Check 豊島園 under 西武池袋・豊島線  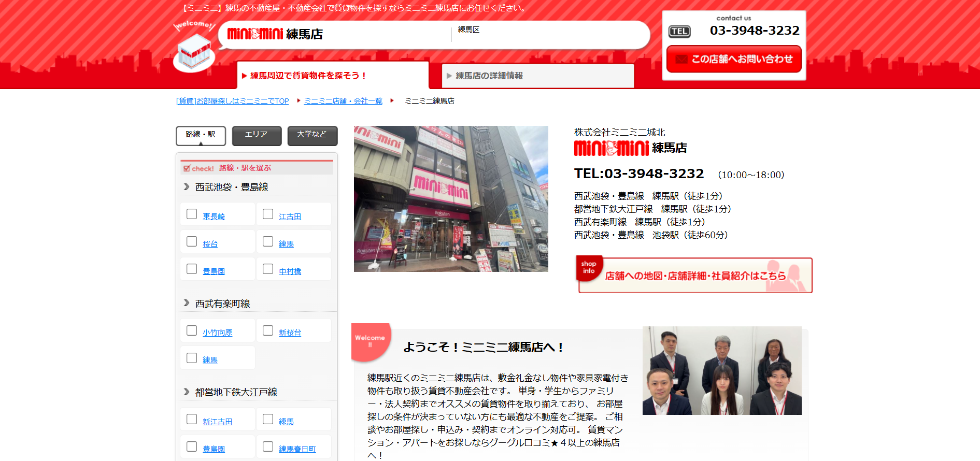coord(192,269)
